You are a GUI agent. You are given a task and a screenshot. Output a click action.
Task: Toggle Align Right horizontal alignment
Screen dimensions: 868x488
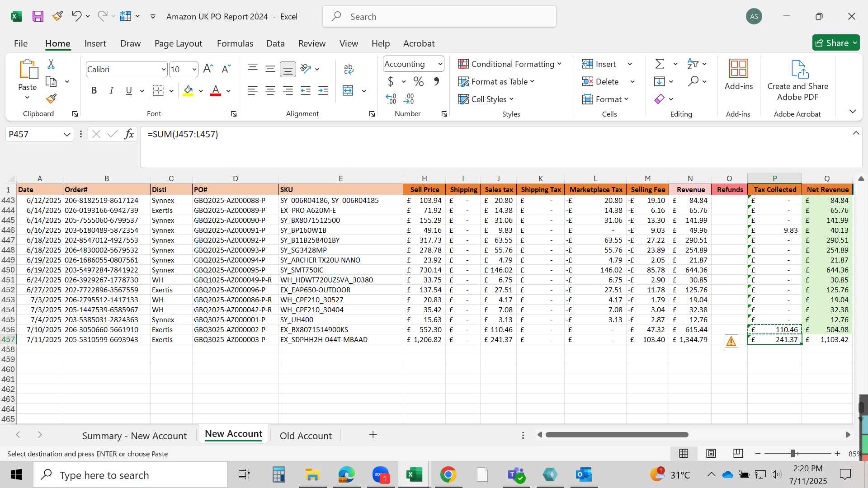click(x=288, y=91)
